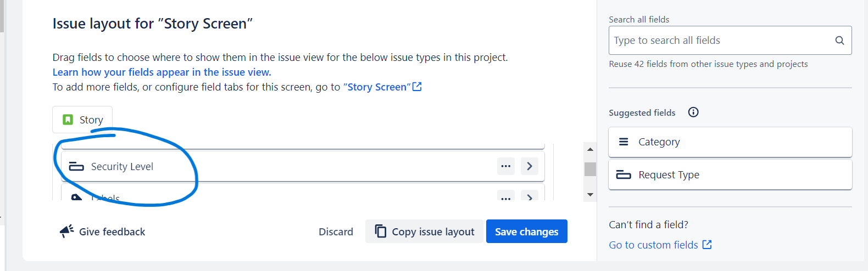
Task: Show the Suggested fields info tooltip icon
Action: [x=693, y=112]
